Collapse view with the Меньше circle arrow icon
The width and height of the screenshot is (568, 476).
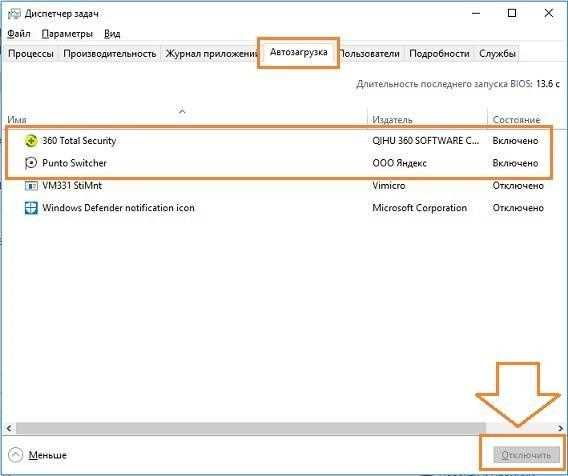pyautogui.click(x=15, y=455)
